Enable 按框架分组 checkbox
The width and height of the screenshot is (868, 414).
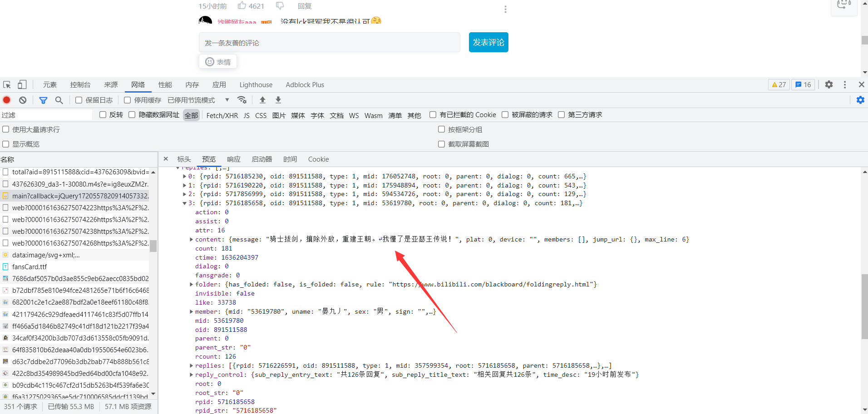coord(441,129)
